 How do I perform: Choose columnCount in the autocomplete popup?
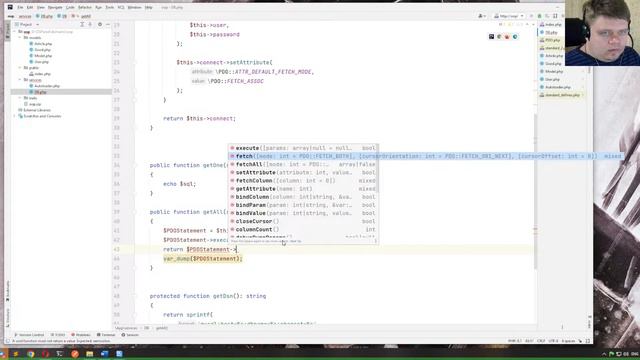pyautogui.click(x=303, y=229)
